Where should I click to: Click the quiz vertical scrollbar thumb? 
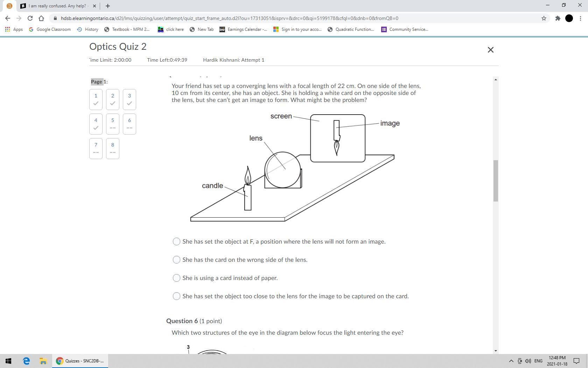496,181
